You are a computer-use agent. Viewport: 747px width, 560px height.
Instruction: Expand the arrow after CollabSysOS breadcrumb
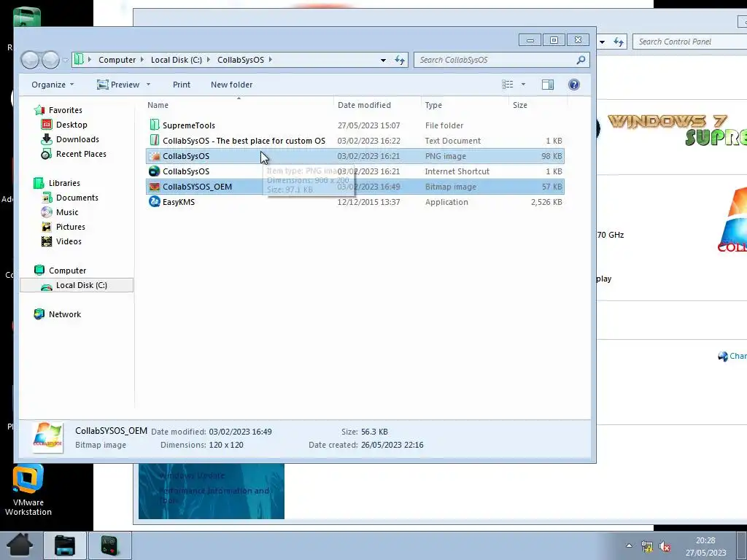point(271,60)
